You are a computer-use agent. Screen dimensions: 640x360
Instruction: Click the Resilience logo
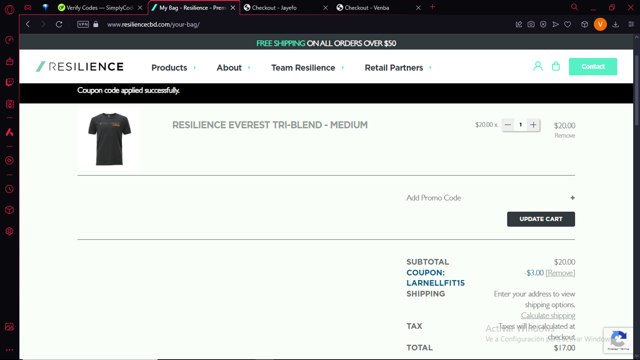(80, 67)
